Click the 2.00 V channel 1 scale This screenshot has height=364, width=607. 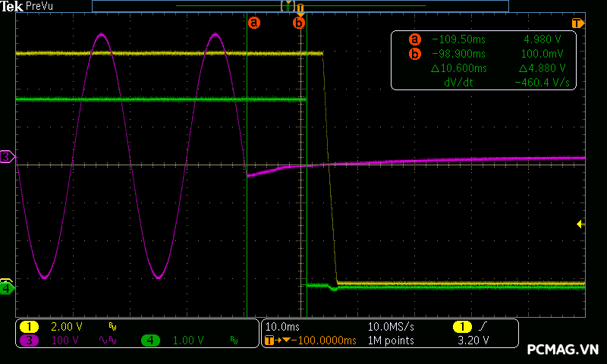[67, 327]
